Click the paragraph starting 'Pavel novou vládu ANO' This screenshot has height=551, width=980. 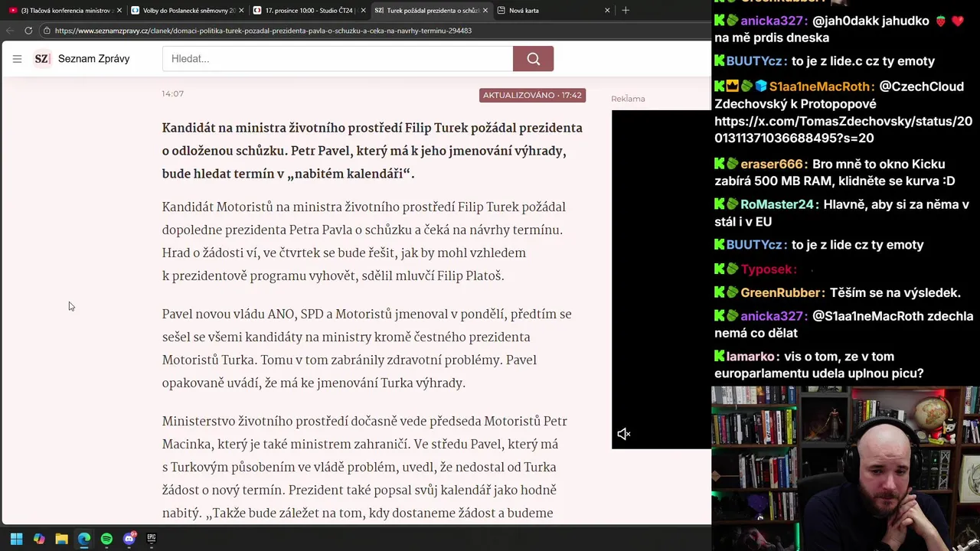367,348
